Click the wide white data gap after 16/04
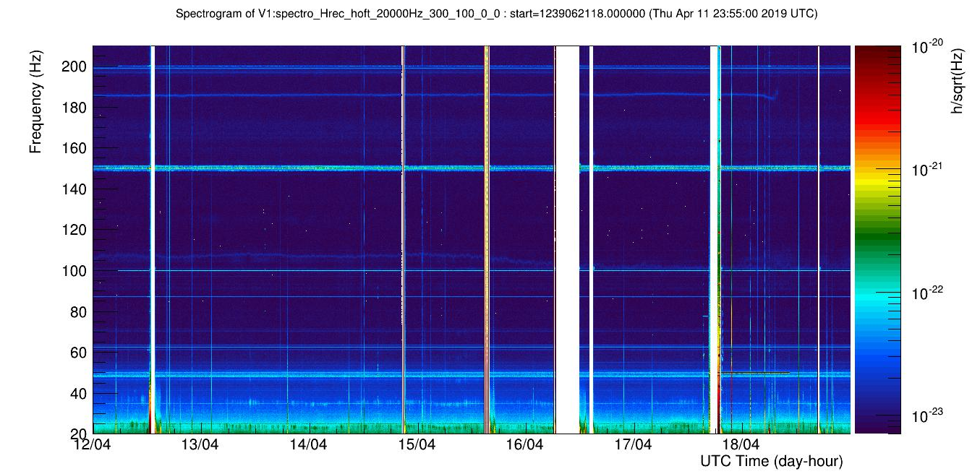Image resolution: width=980 pixels, height=474 pixels. 567,238
